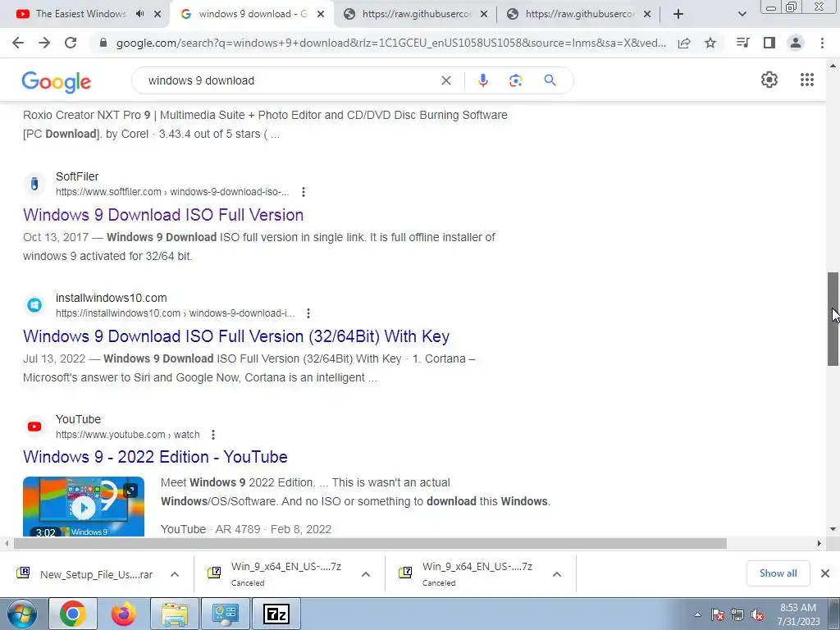Click installwindows10.com site name
840x630 pixels.
(112, 298)
